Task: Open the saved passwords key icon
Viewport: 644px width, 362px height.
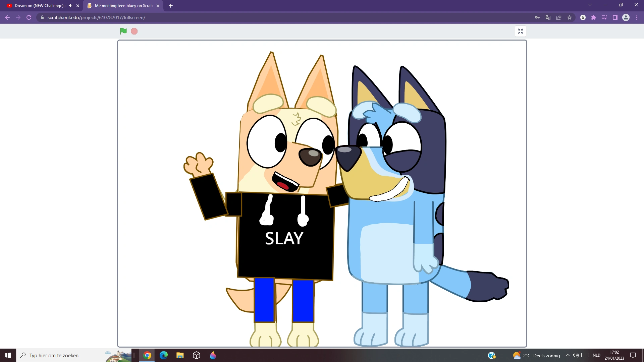Action: (537, 17)
